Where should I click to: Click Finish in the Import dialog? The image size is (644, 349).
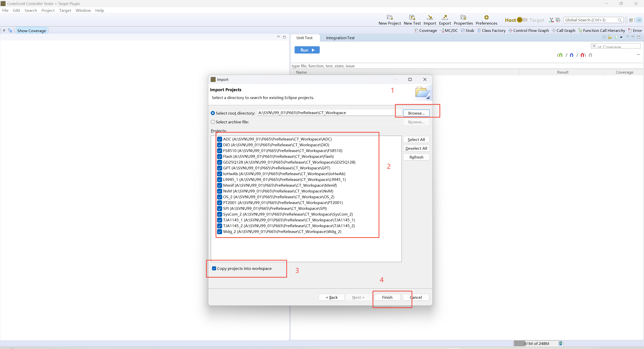coord(387,297)
